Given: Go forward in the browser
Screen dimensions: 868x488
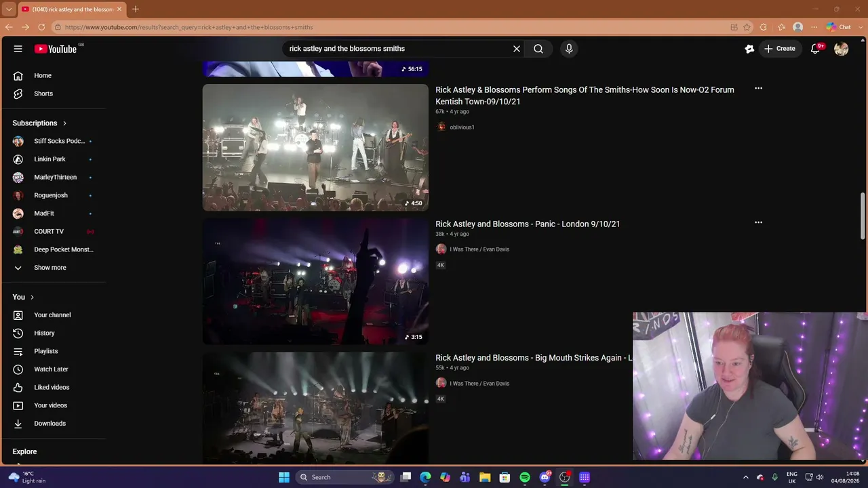Looking at the screenshot, I should point(25,27).
